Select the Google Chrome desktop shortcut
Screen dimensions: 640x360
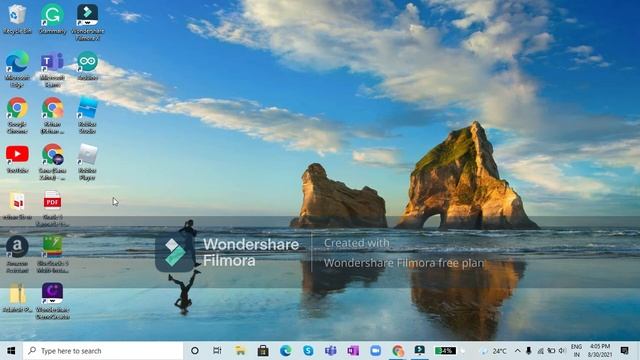point(17,115)
